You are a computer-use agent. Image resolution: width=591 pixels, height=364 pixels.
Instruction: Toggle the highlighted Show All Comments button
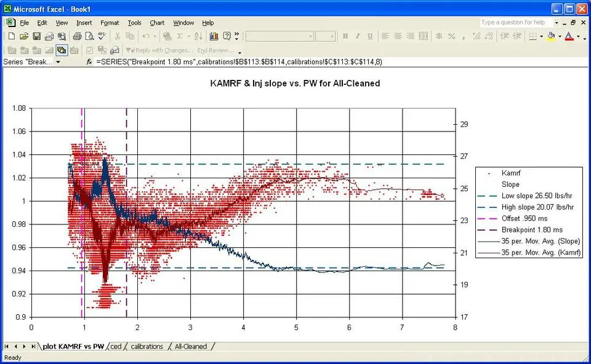[62, 50]
